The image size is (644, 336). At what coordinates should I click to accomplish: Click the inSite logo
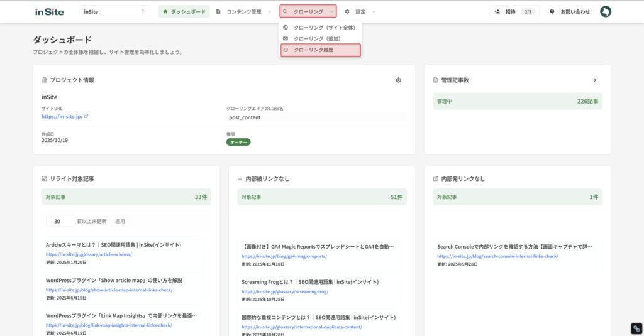tap(49, 12)
